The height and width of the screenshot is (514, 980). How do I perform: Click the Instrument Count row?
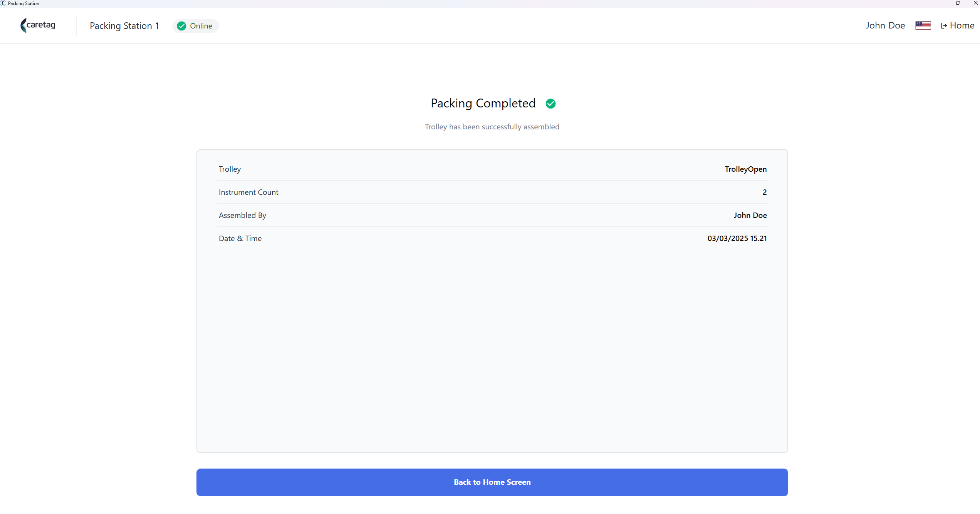[x=492, y=192]
